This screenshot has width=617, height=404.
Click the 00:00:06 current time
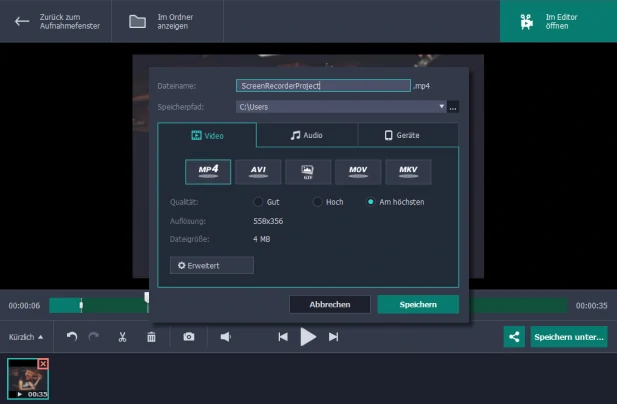24,306
